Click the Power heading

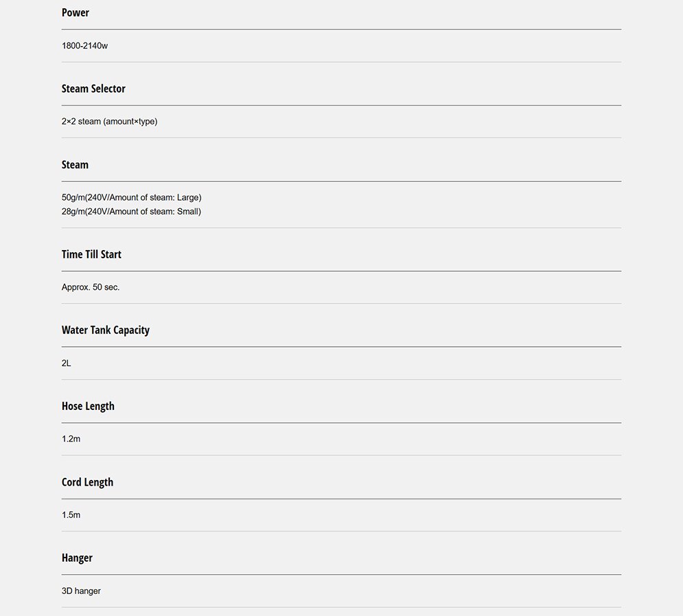click(76, 12)
